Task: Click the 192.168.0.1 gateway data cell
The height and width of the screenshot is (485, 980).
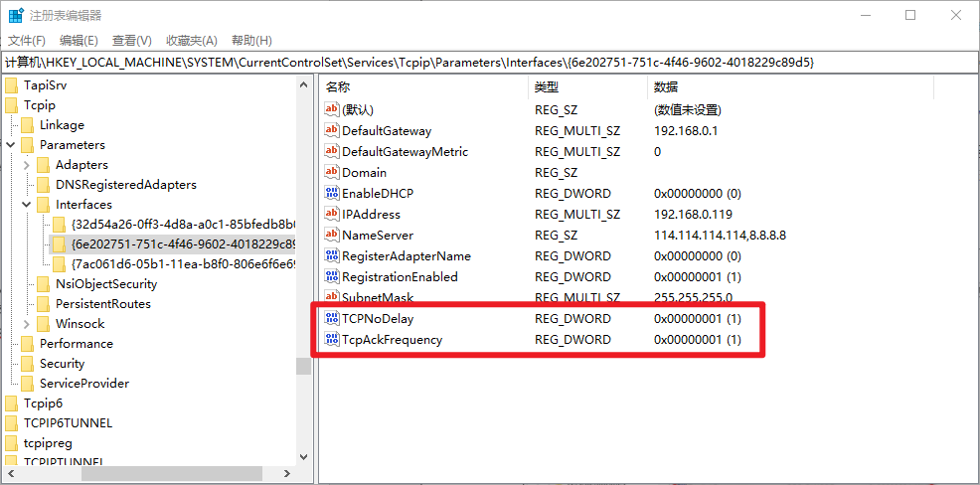Action: [684, 130]
